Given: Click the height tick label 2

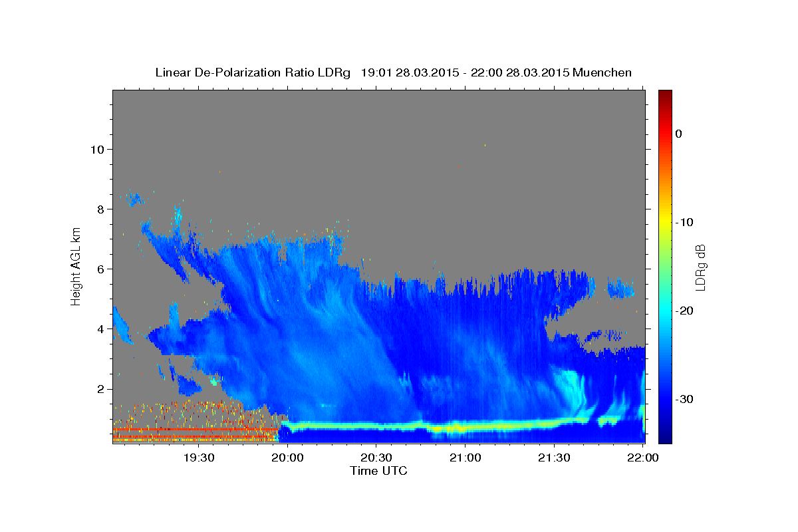Looking at the screenshot, I should pyautogui.click(x=102, y=389).
